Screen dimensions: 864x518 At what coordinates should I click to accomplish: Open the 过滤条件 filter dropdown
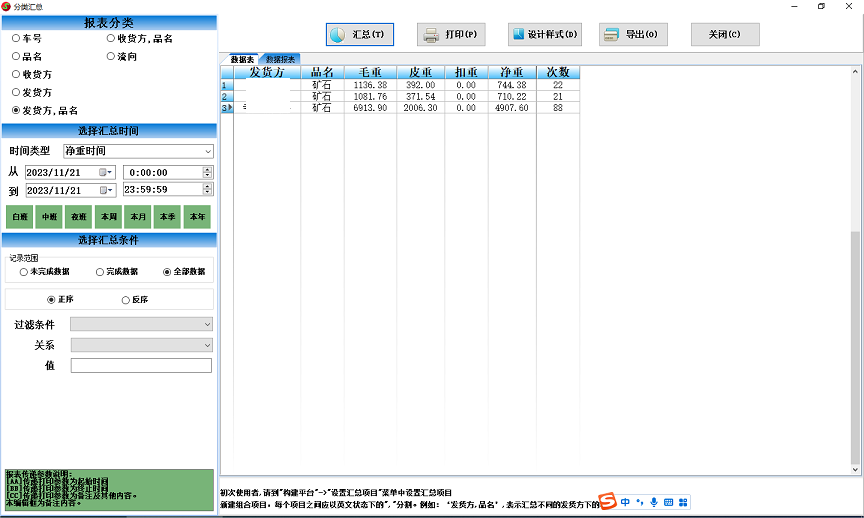(207, 324)
